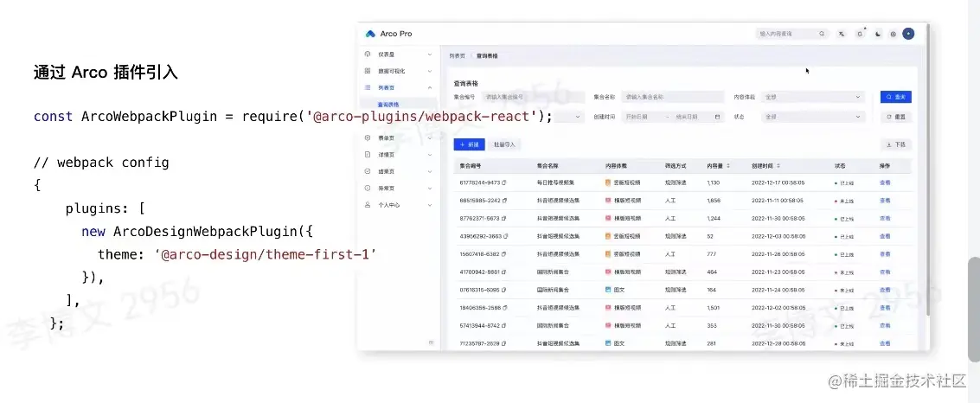
Task: Click 查看 for row 71235787-2629
Action: (885, 343)
